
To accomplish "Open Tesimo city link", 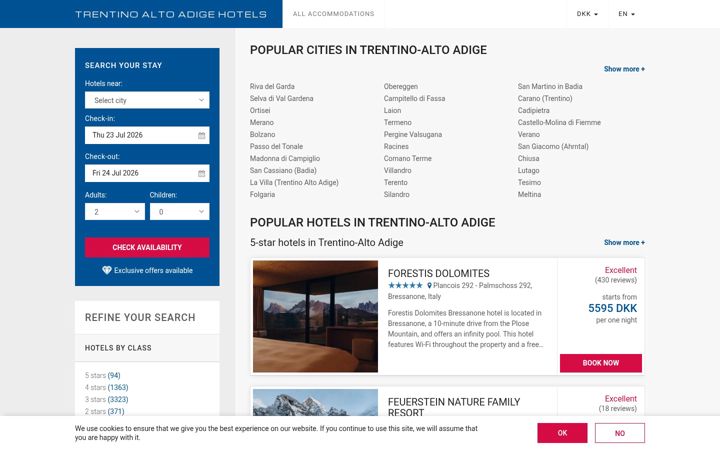I will point(529,182).
